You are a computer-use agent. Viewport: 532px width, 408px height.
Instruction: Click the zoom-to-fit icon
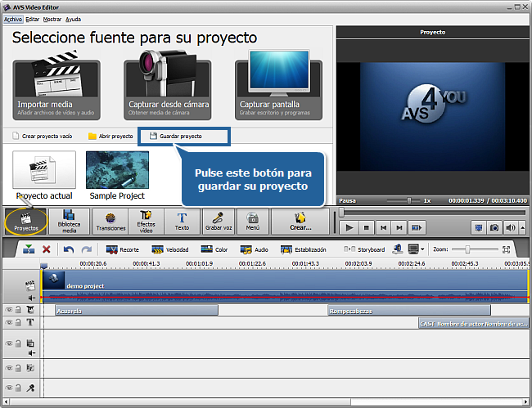click(x=506, y=249)
